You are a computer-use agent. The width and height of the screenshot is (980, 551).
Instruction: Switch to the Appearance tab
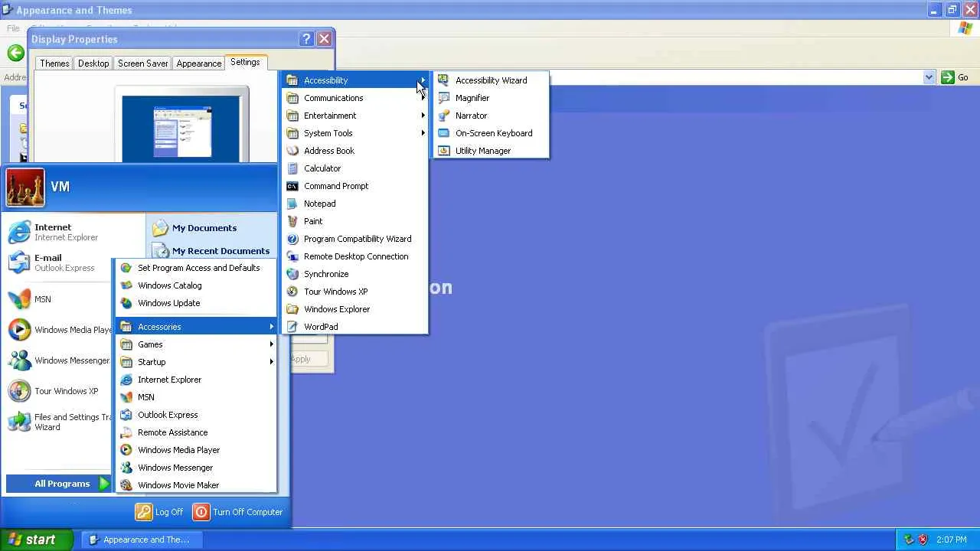click(x=199, y=64)
